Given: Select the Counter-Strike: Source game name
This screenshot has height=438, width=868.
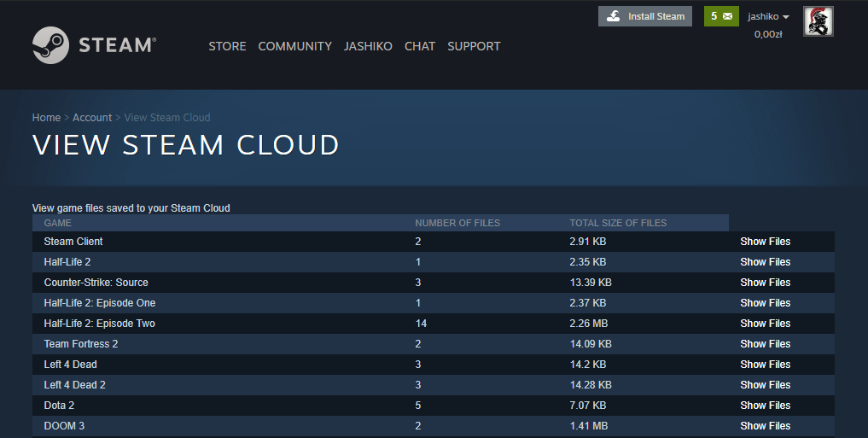Looking at the screenshot, I should pos(96,283).
